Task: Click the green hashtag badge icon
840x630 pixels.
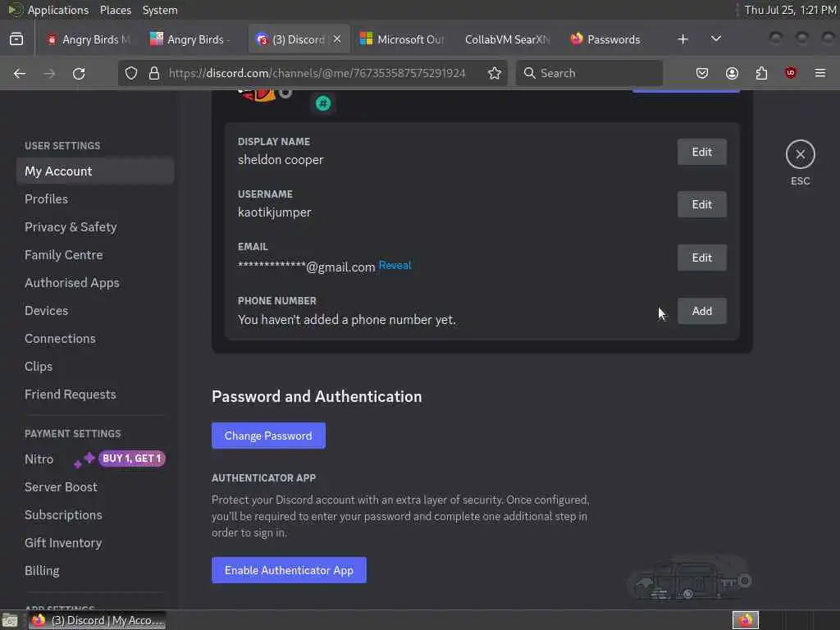Action: point(323,103)
